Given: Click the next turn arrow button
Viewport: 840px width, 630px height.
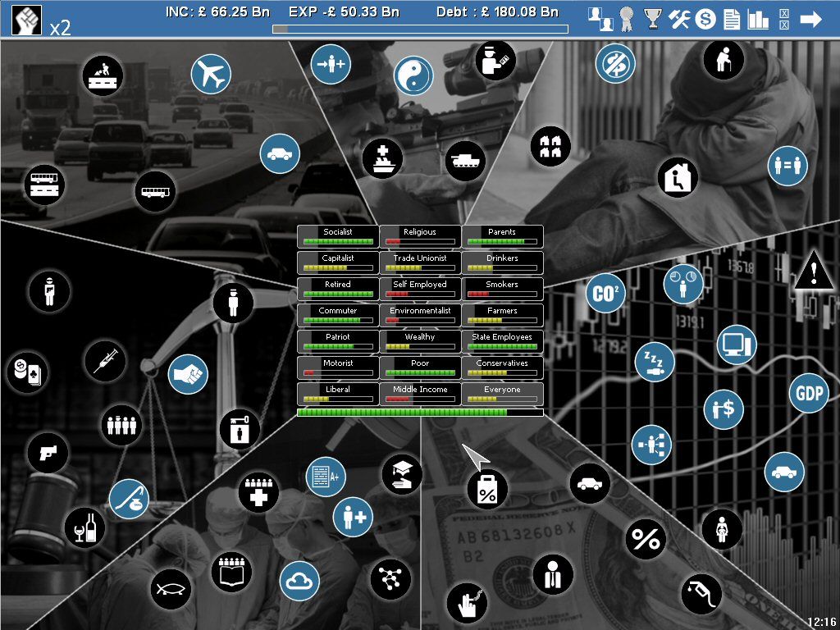Looking at the screenshot, I should [x=811, y=19].
